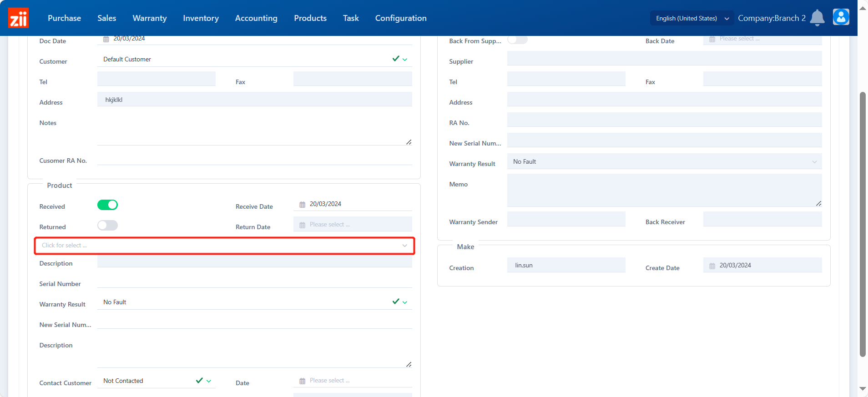Click the supplier Address field
868x397 pixels.
click(x=664, y=99)
